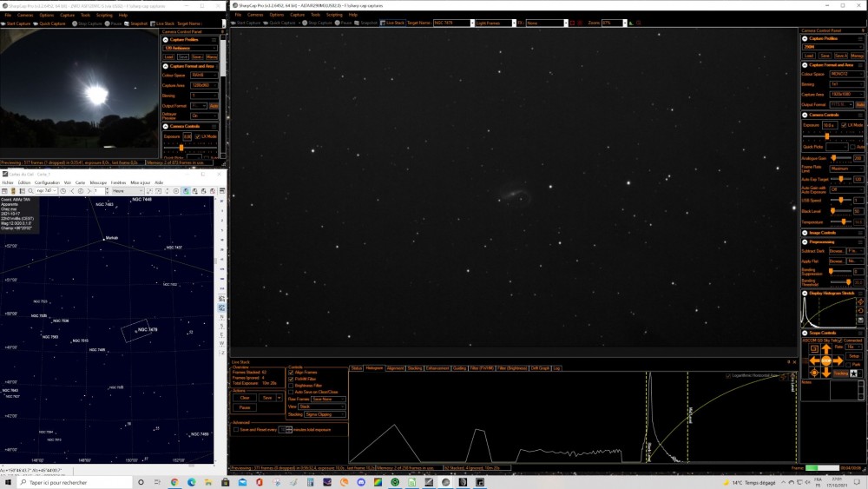868x489 pixels.
Task: Nudge the telescope right with the right arrow
Action: point(838,360)
